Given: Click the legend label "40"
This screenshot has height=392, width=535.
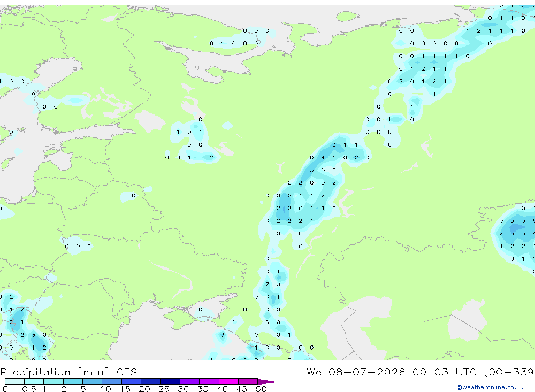Looking at the screenshot, I should click(x=222, y=389).
